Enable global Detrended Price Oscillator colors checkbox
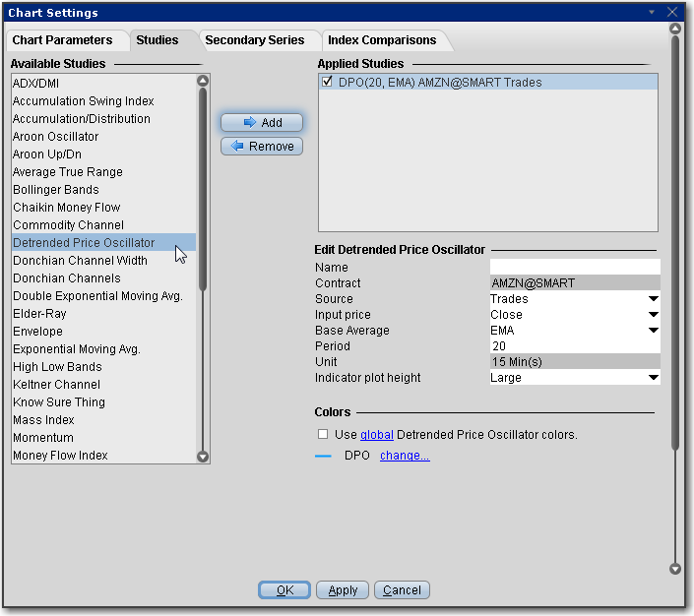The image size is (694, 616). point(323,434)
